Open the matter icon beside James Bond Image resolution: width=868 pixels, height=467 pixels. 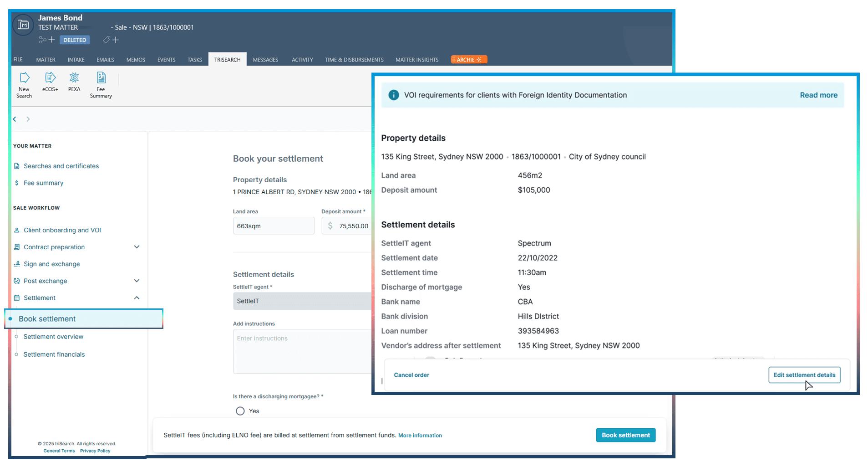[x=23, y=25]
